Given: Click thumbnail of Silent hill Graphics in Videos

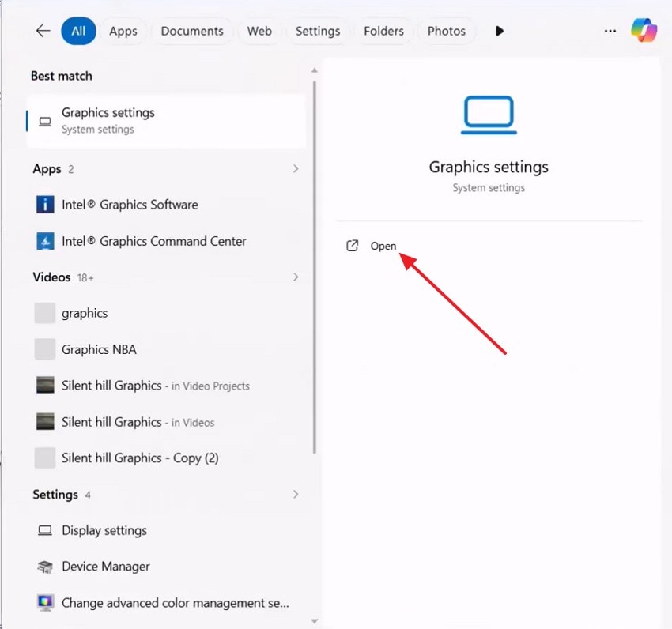Looking at the screenshot, I should (45, 421).
